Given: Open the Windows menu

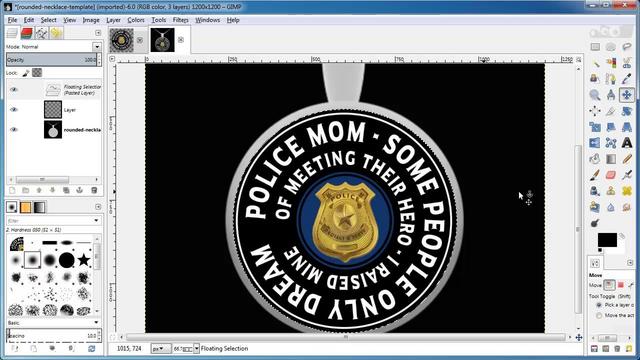Looking at the screenshot, I should pyautogui.click(x=207, y=20).
